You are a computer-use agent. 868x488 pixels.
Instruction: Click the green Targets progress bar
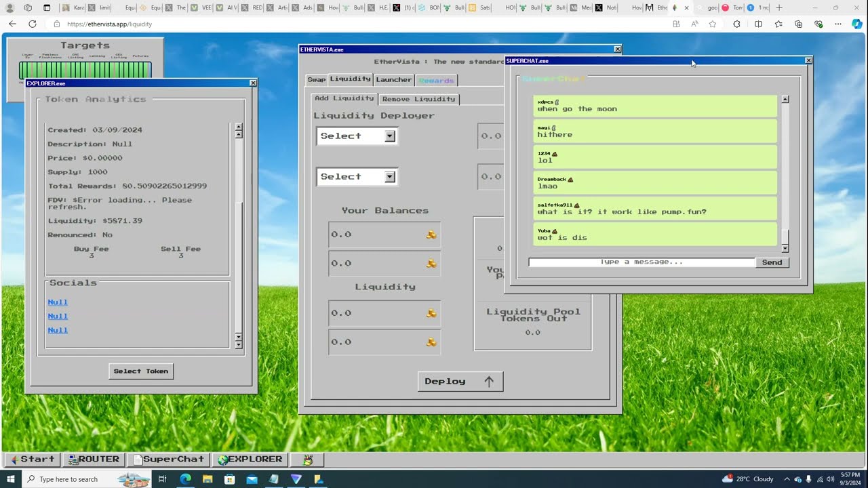[85, 70]
